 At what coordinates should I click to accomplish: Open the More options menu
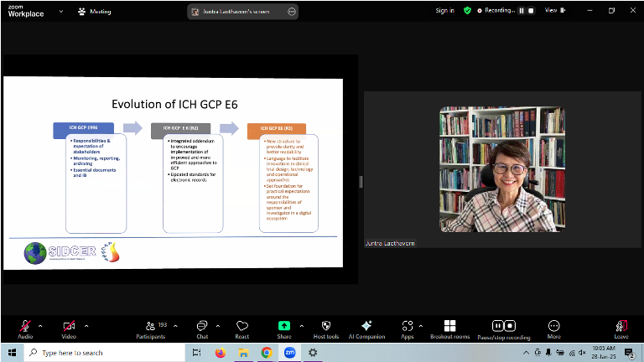[553, 328]
